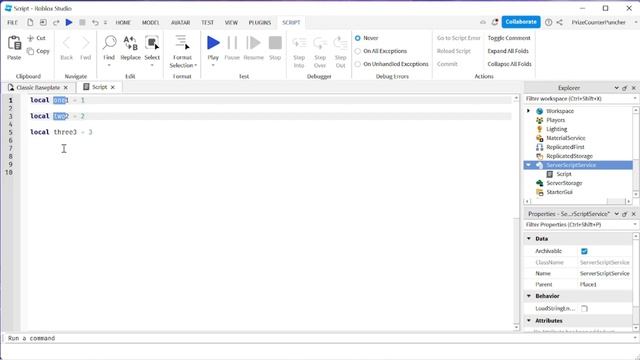
Task: Start the ribbon Play test button
Action: click(x=213, y=43)
